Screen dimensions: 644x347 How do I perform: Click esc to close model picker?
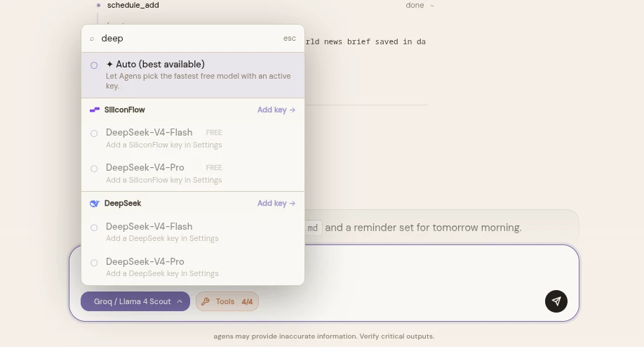pos(290,38)
